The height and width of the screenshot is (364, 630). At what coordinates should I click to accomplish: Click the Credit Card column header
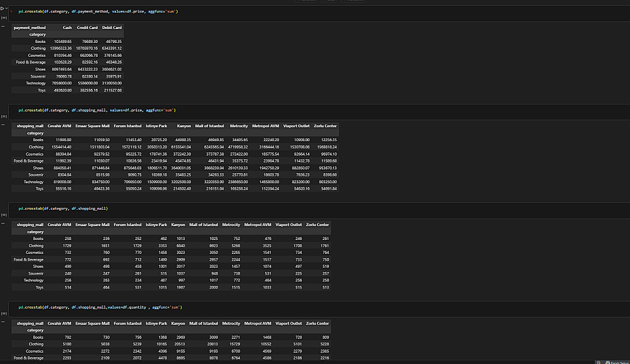coord(87,28)
